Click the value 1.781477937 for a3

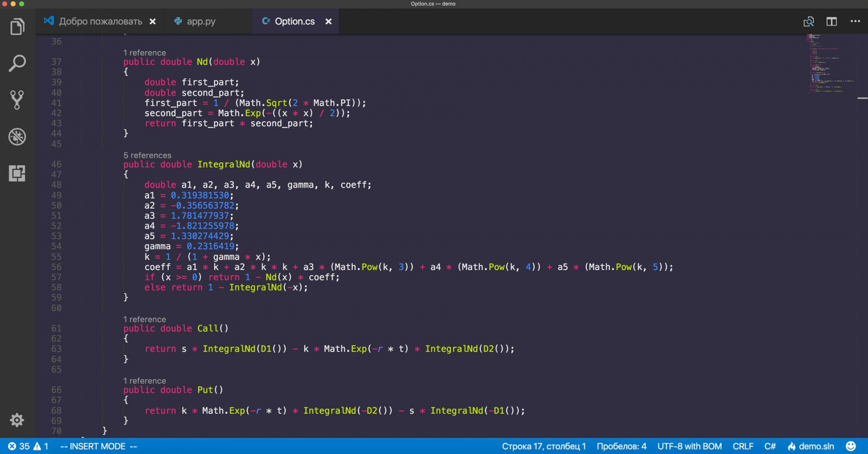(200, 216)
